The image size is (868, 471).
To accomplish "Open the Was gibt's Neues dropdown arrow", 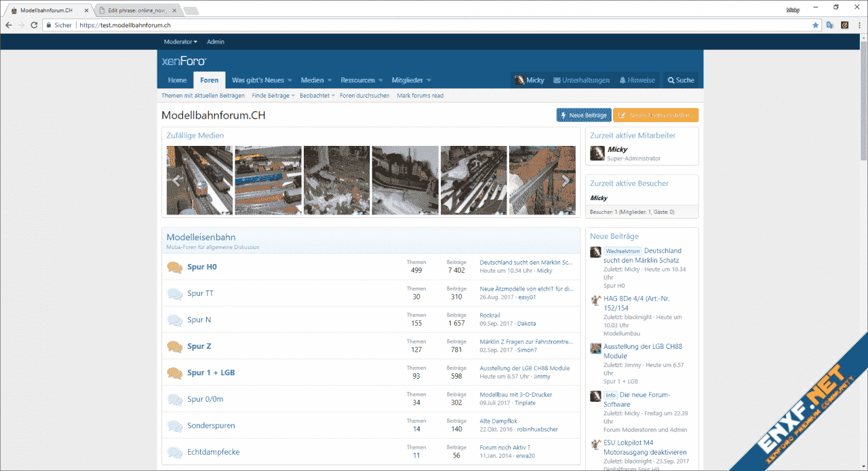I will point(290,81).
